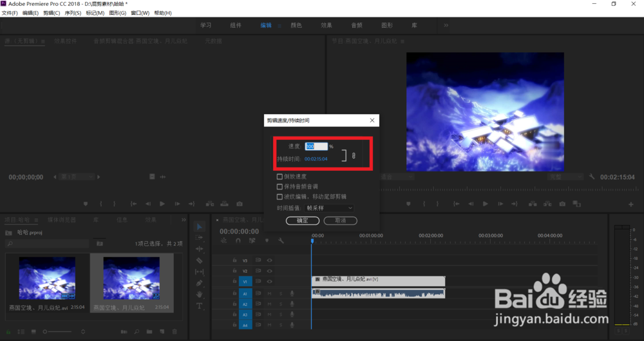The width and height of the screenshot is (644, 341).
Task: Select the Razor tool
Action: (199, 260)
